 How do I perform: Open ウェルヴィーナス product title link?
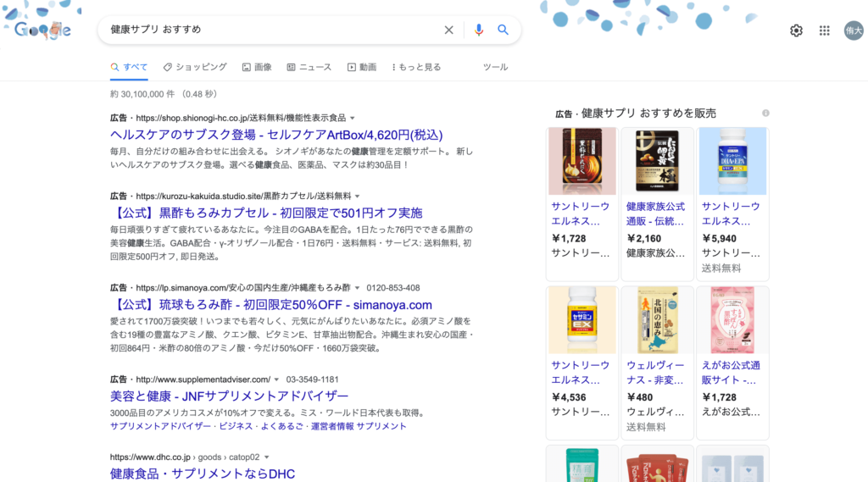[x=655, y=373]
